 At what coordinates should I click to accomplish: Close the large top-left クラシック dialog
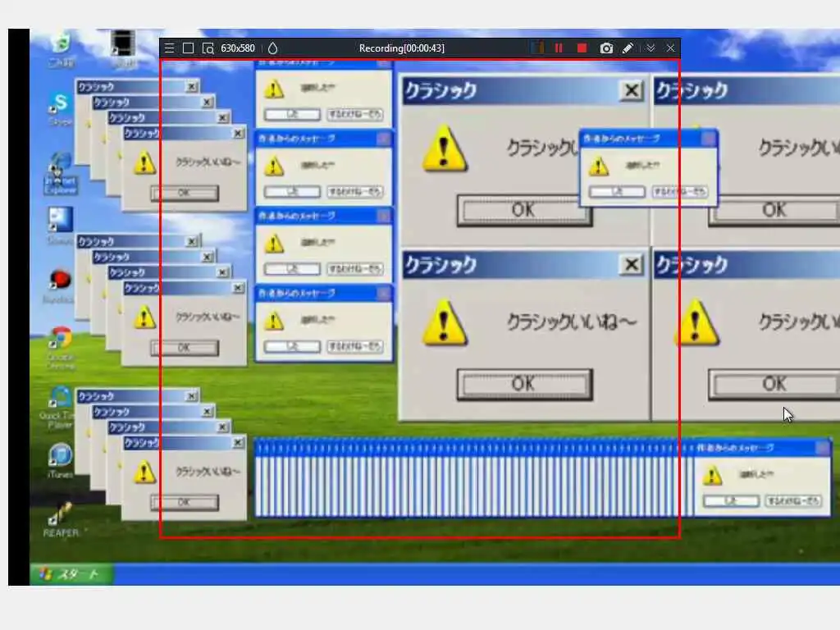pyautogui.click(x=632, y=90)
